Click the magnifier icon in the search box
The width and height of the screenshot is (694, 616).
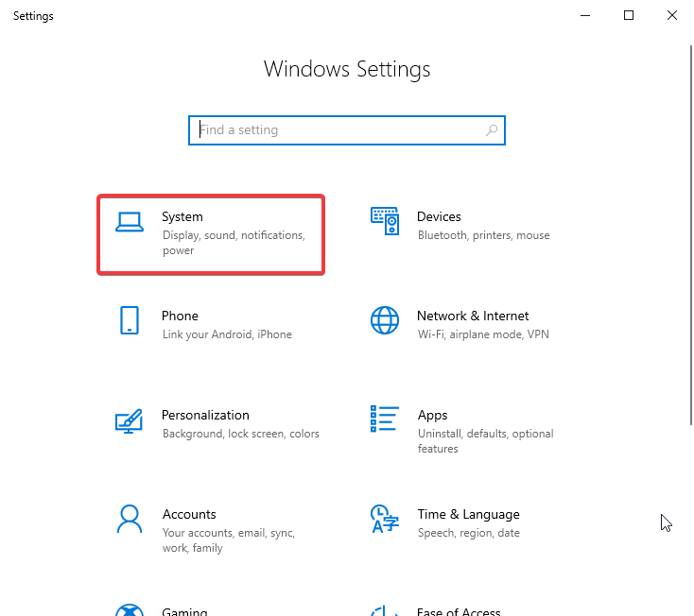492,130
